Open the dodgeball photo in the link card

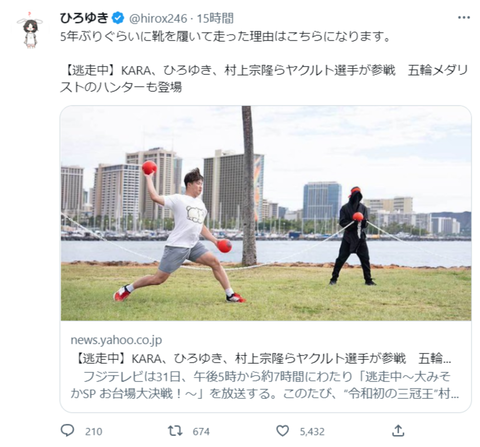(266, 213)
